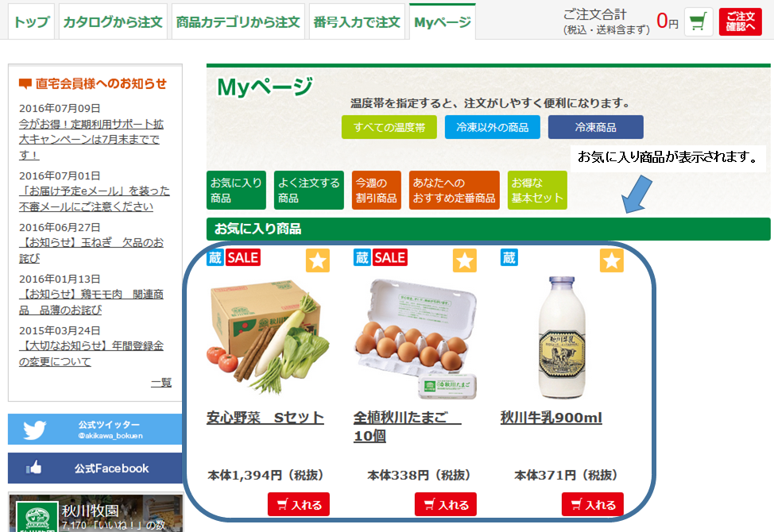Go to ご注文確認へ order confirmation

pyautogui.click(x=740, y=21)
